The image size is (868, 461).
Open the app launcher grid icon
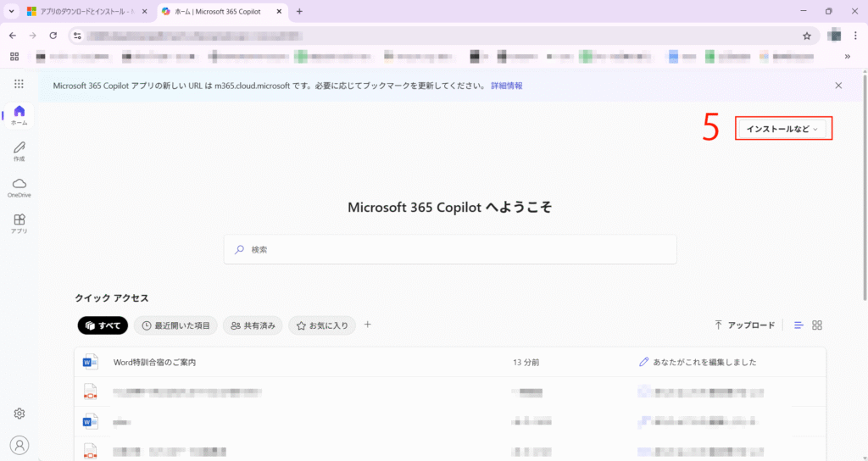(19, 84)
